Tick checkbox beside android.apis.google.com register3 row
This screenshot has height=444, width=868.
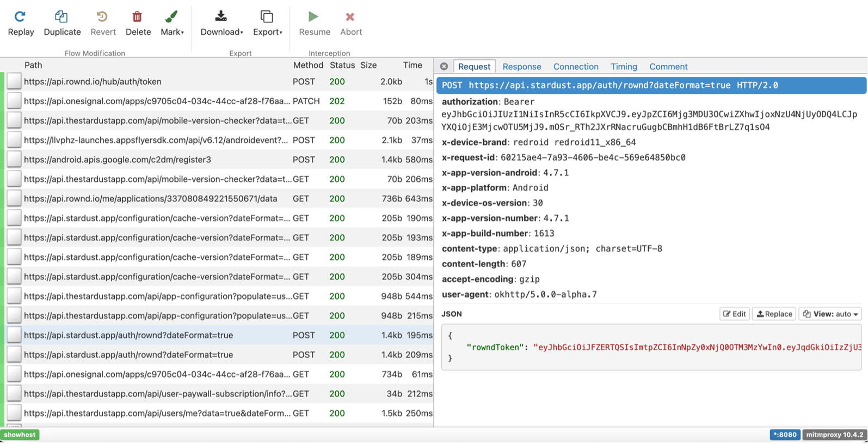[x=14, y=160]
